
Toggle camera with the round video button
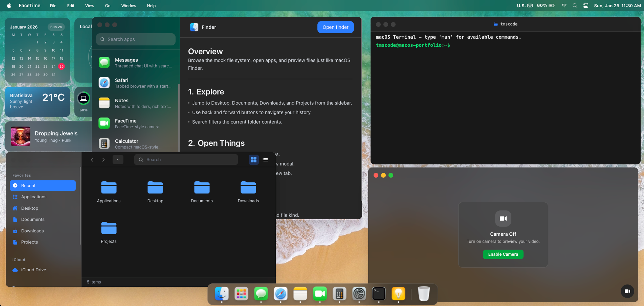click(627, 291)
